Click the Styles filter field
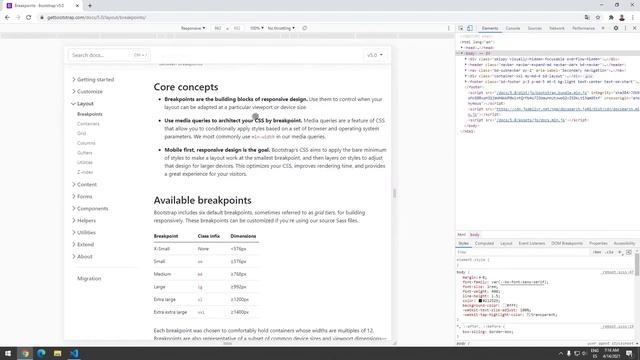The width and height of the screenshot is (640, 360). tap(522, 252)
